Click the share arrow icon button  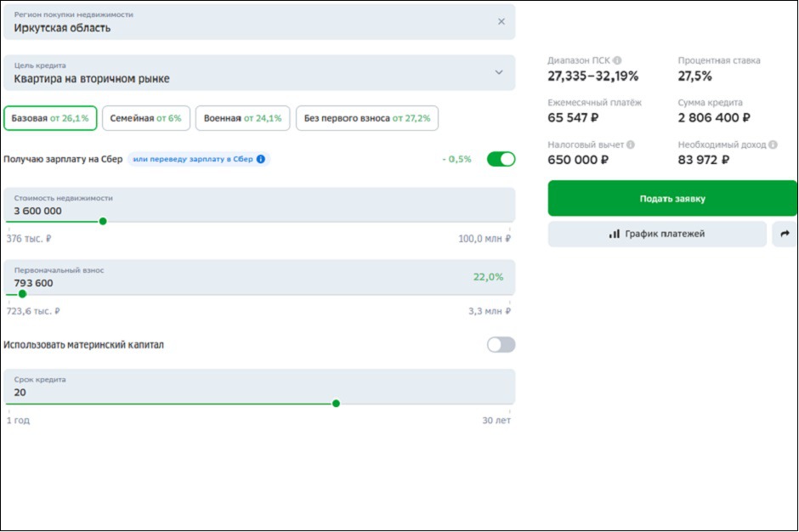783,234
